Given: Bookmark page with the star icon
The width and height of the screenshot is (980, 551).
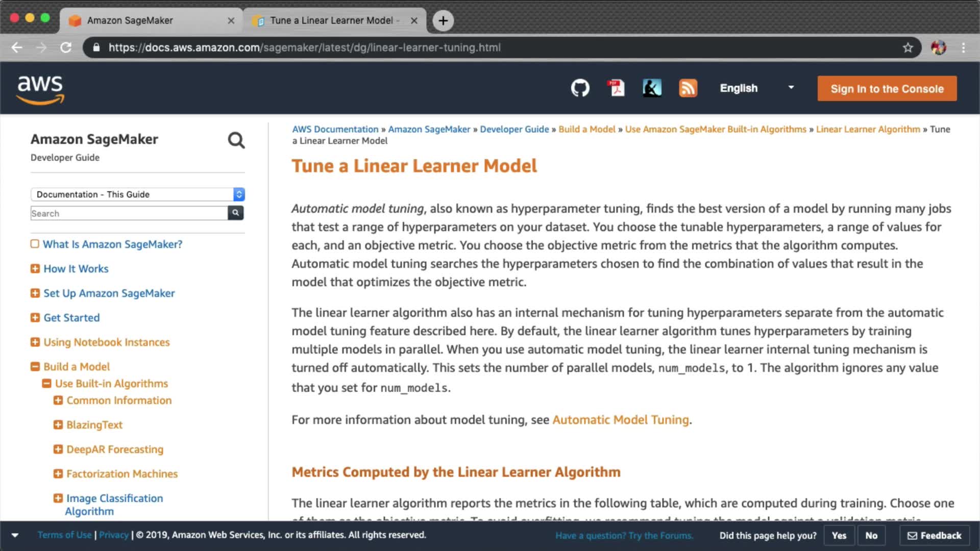Looking at the screenshot, I should [x=908, y=47].
